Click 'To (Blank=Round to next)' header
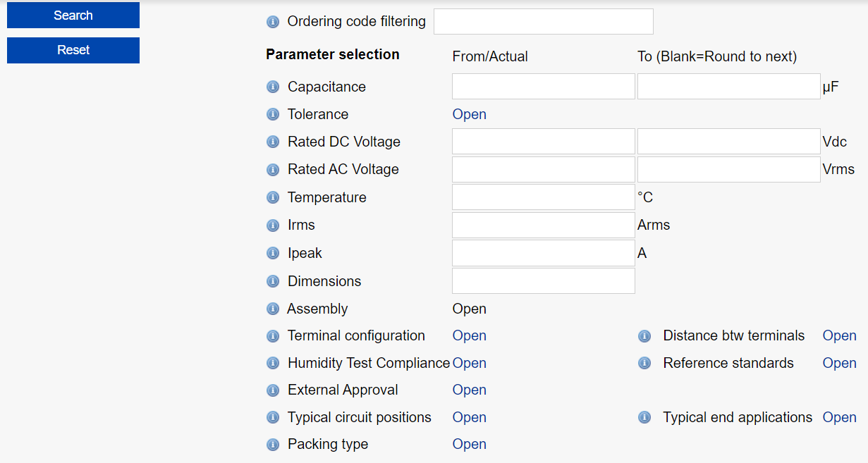The width and height of the screenshot is (868, 463). [x=717, y=56]
